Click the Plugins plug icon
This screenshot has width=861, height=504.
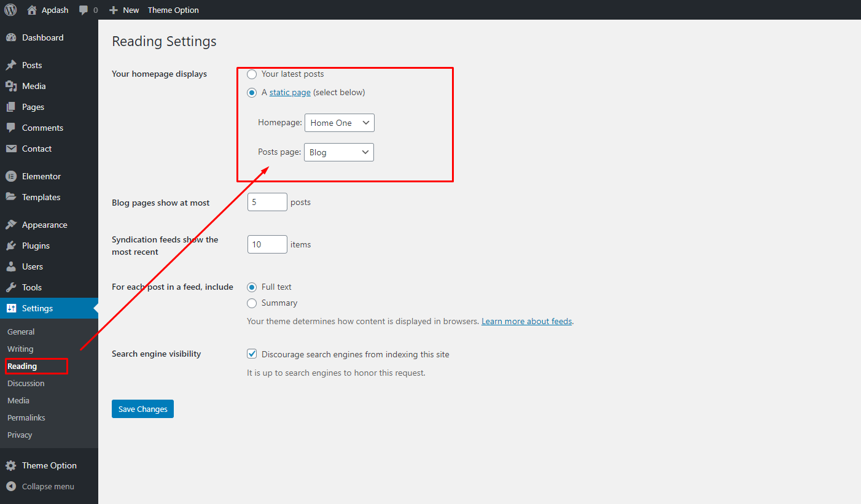pos(11,246)
